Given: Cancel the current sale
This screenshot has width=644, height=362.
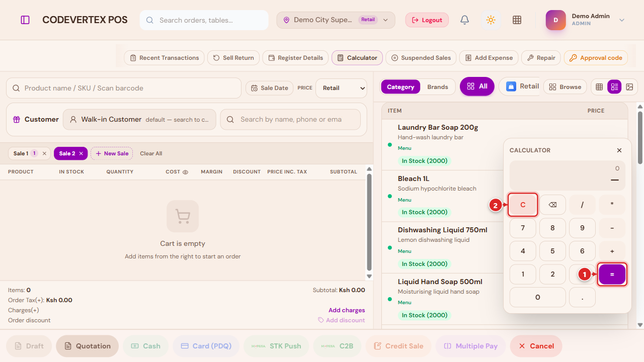Looking at the screenshot, I should coord(536,346).
